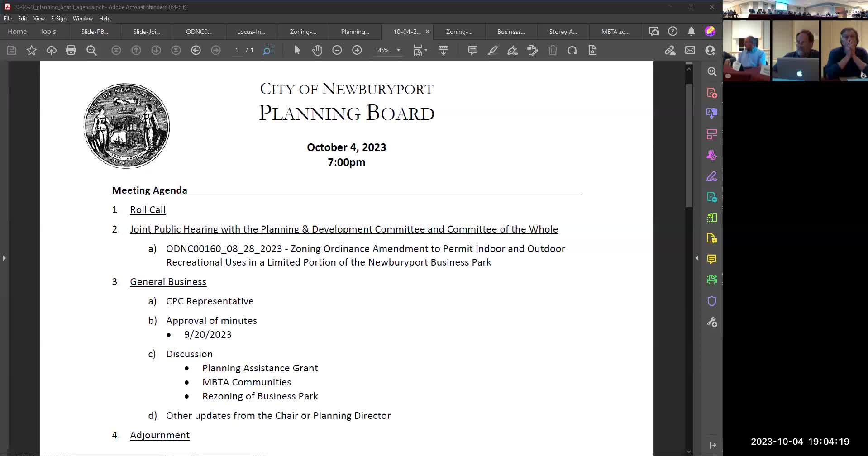
Task: Print the document with printer icon
Action: point(71,50)
